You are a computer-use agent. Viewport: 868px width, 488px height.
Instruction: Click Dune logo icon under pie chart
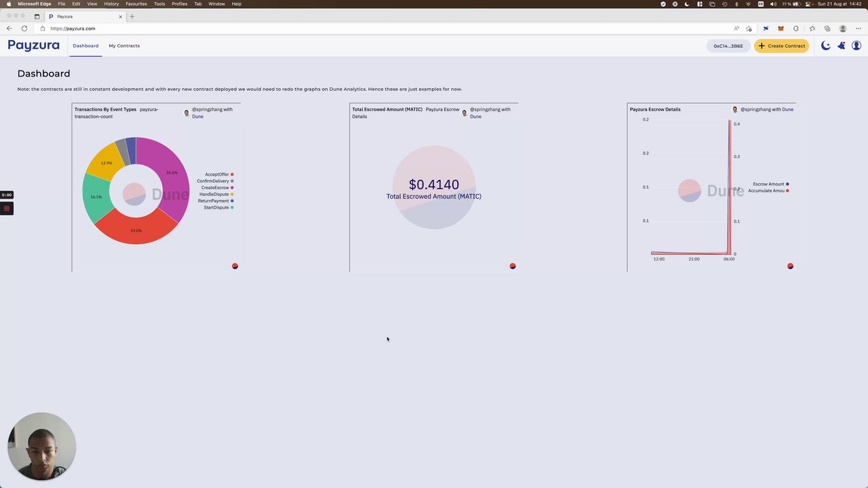[x=235, y=266]
